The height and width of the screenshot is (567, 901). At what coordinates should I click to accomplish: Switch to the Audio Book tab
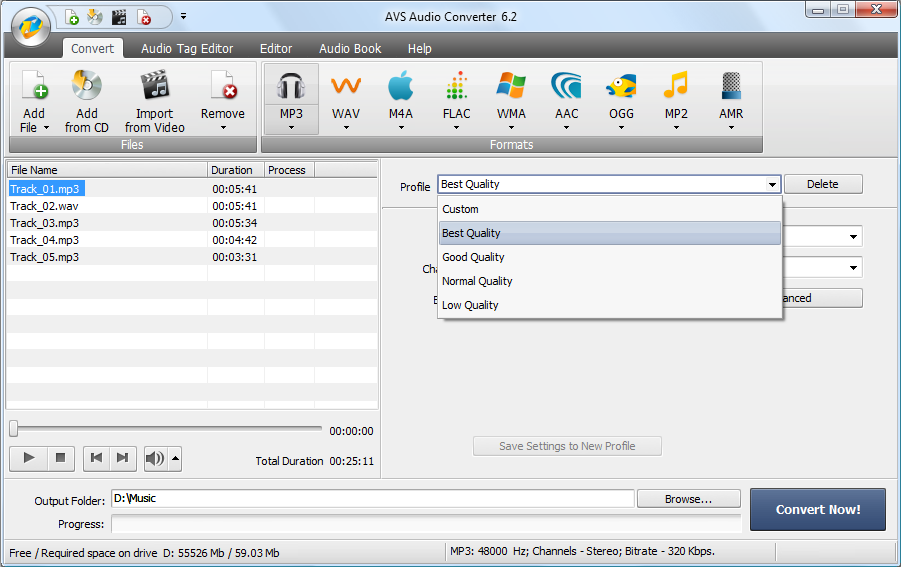350,48
